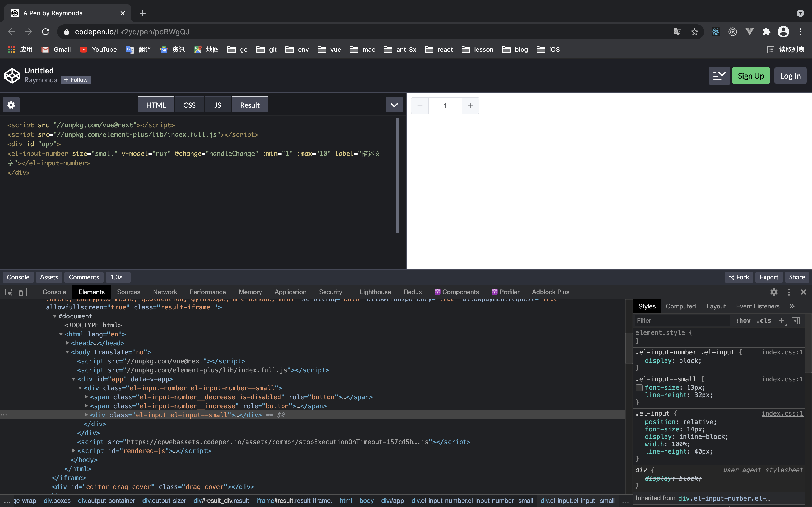The width and height of the screenshot is (812, 507).
Task: Switch to the CSS editor tab
Action: point(189,105)
